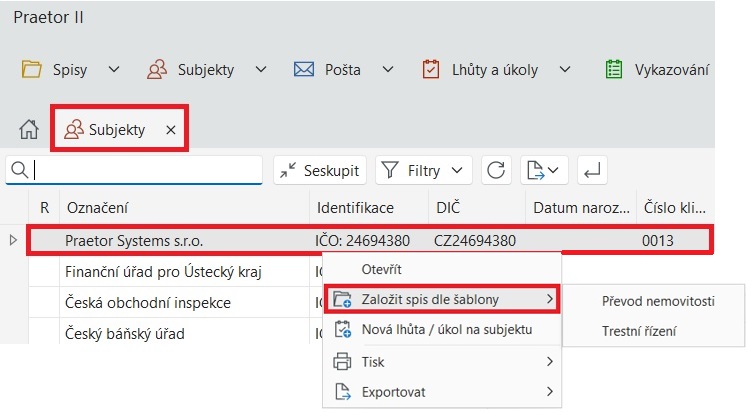Click the Seskupit button
This screenshot has width=747, height=412.
(320, 171)
